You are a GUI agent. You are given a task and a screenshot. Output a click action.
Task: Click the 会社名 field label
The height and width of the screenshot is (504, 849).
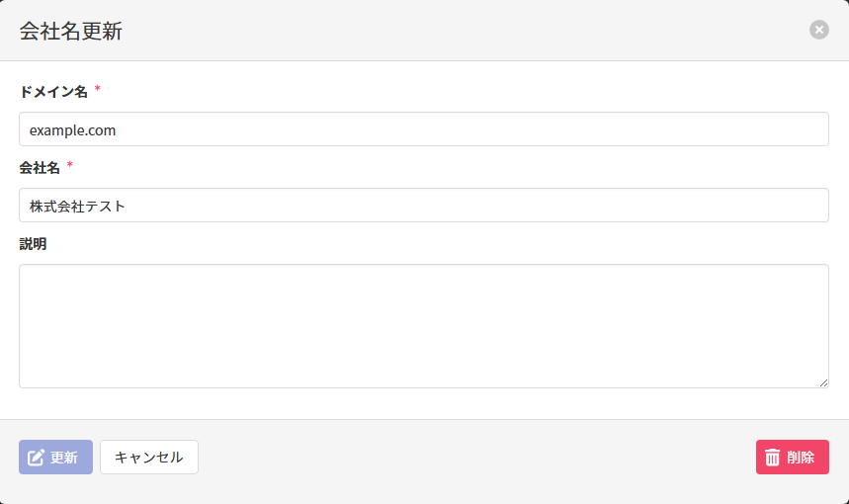(40, 168)
